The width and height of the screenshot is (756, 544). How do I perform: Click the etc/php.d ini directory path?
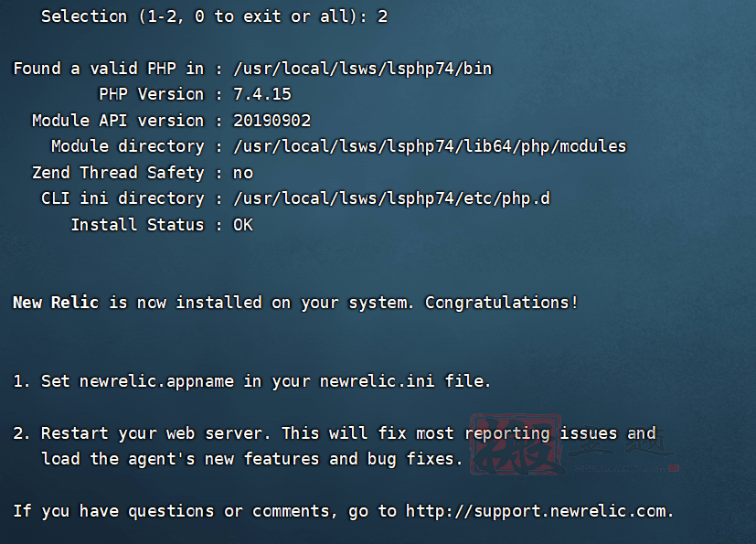[x=391, y=198]
